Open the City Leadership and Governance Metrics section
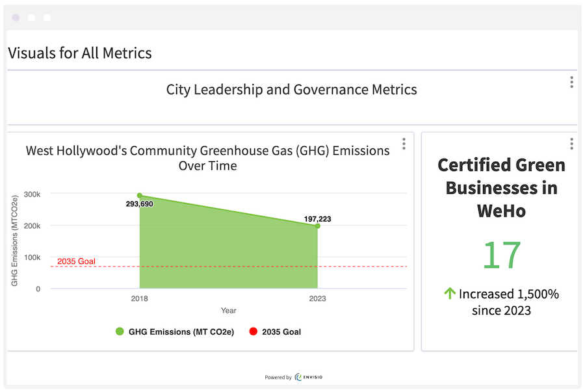This screenshot has width=585, height=392. click(x=291, y=90)
